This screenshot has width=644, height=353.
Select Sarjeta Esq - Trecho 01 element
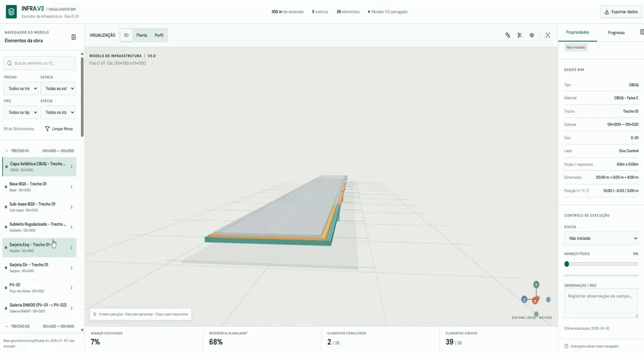39,247
